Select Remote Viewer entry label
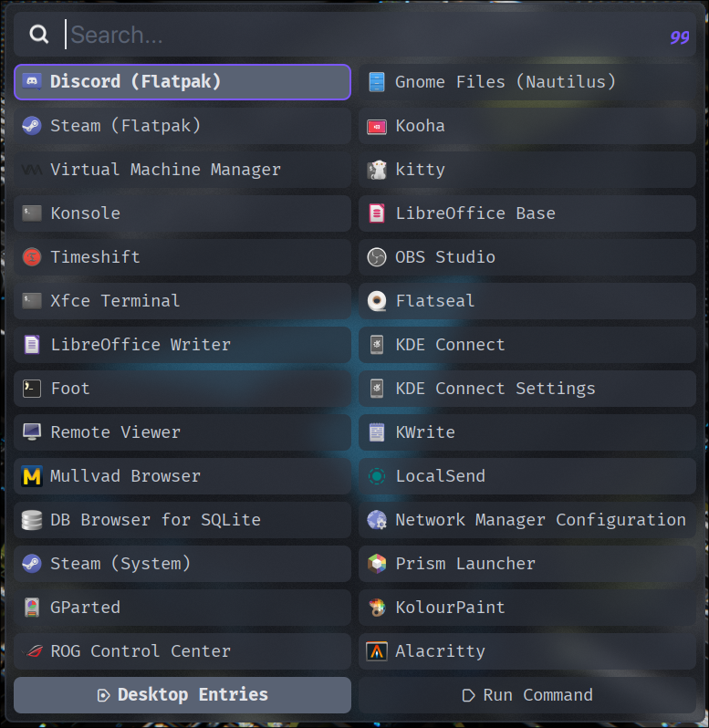This screenshot has width=709, height=728. click(x=116, y=432)
